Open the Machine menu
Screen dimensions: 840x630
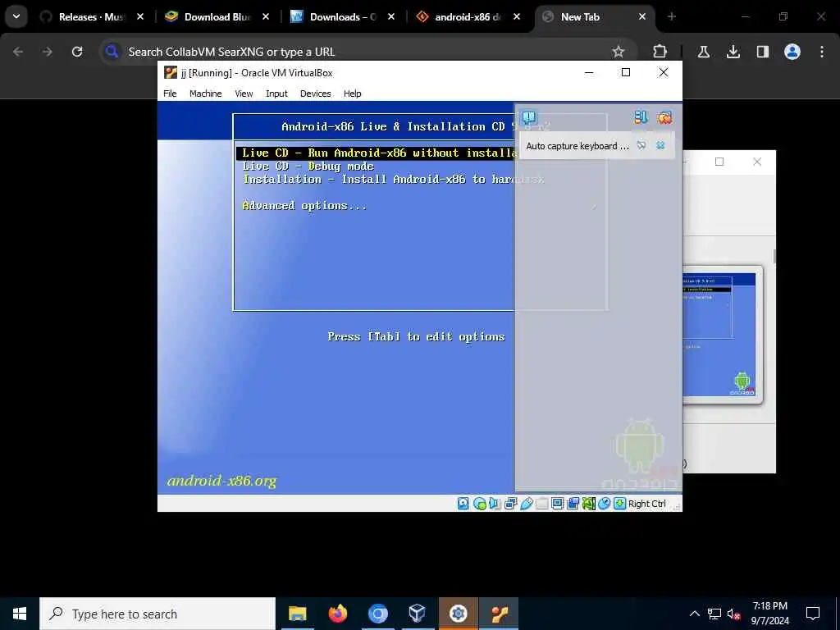pos(205,94)
